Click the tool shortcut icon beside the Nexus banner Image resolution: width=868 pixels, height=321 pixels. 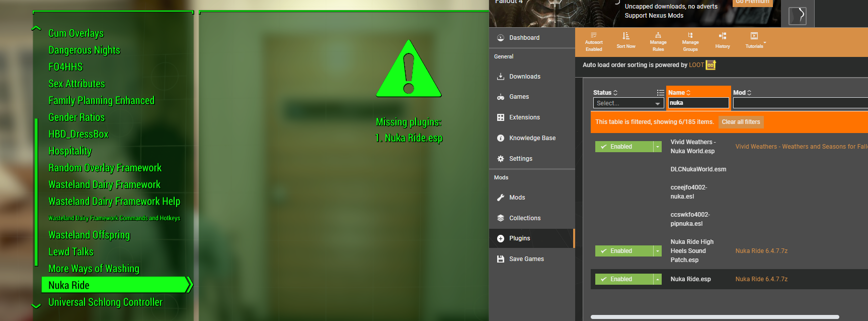798,15
